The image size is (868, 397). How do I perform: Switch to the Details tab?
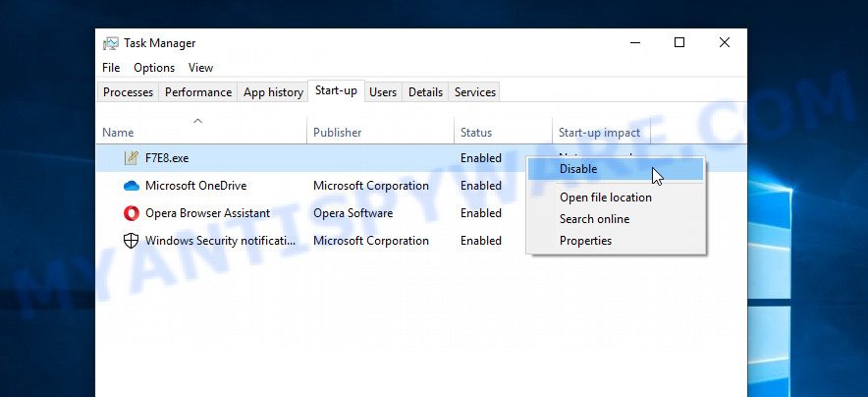[426, 92]
